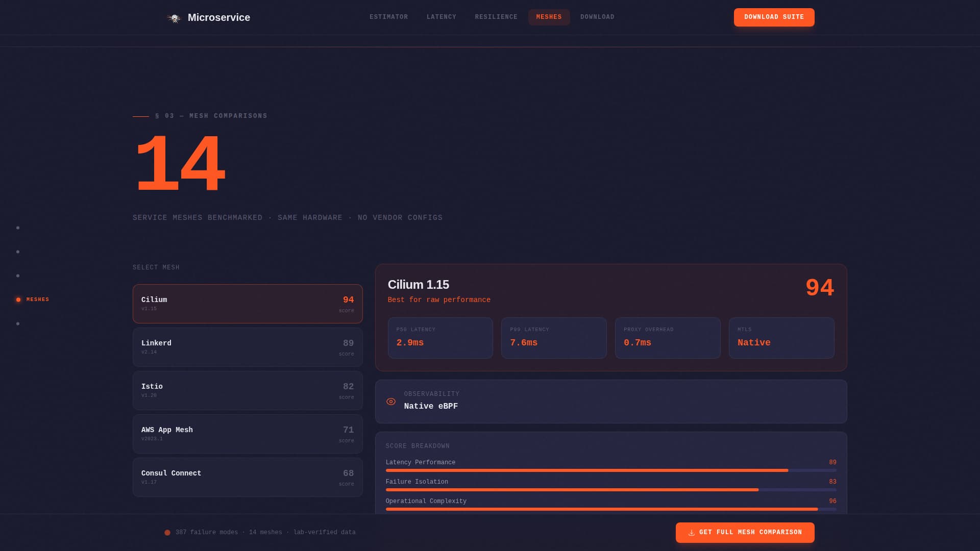Select the Consul Connect mesh card
This screenshot has height=551, width=980.
248,477
